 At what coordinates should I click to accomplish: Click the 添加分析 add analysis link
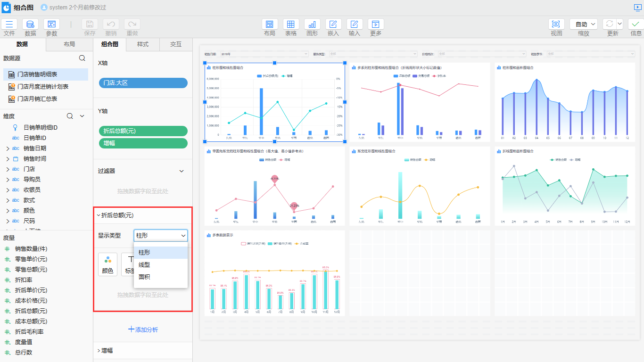(143, 330)
